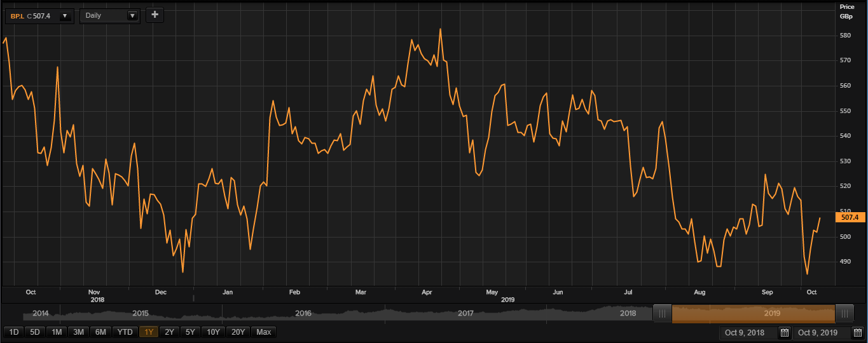Click the 490 price axis label

point(845,262)
